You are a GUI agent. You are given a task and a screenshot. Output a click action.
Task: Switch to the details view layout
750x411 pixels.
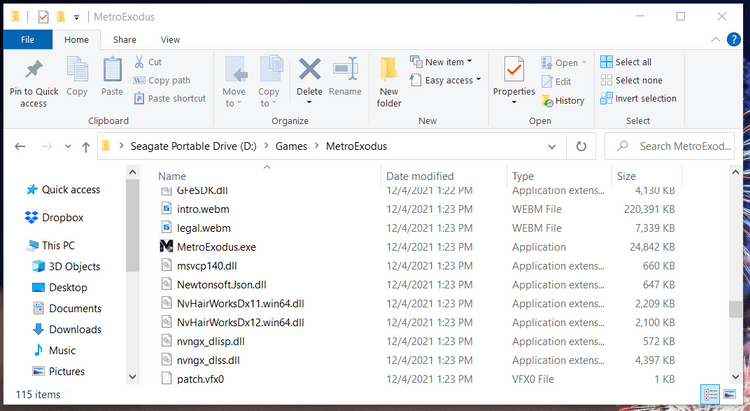711,394
